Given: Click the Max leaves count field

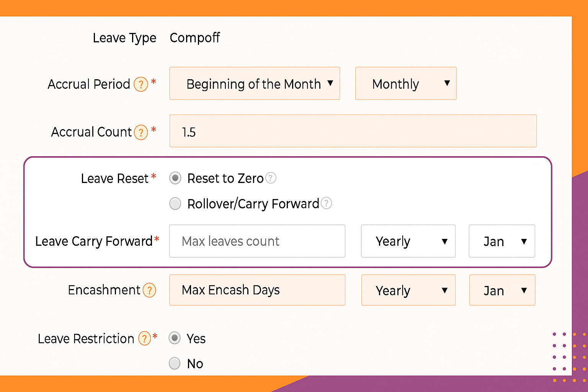Looking at the screenshot, I should (x=257, y=241).
